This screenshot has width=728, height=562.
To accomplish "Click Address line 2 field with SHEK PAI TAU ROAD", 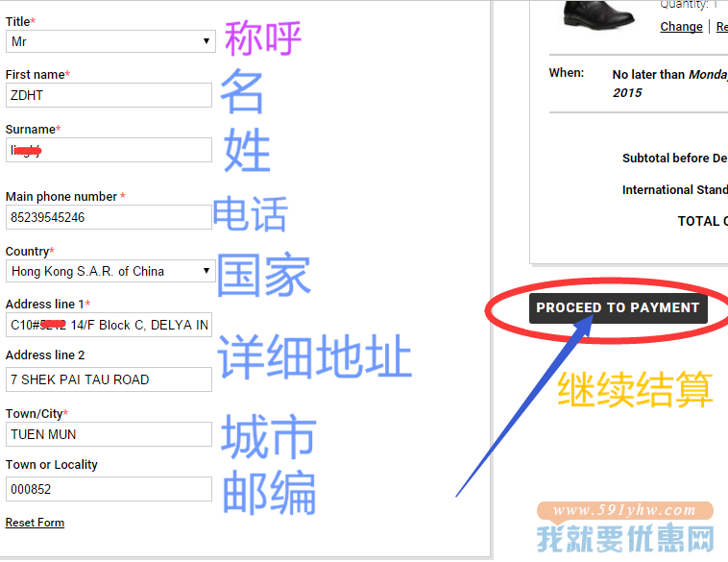I will (x=109, y=379).
